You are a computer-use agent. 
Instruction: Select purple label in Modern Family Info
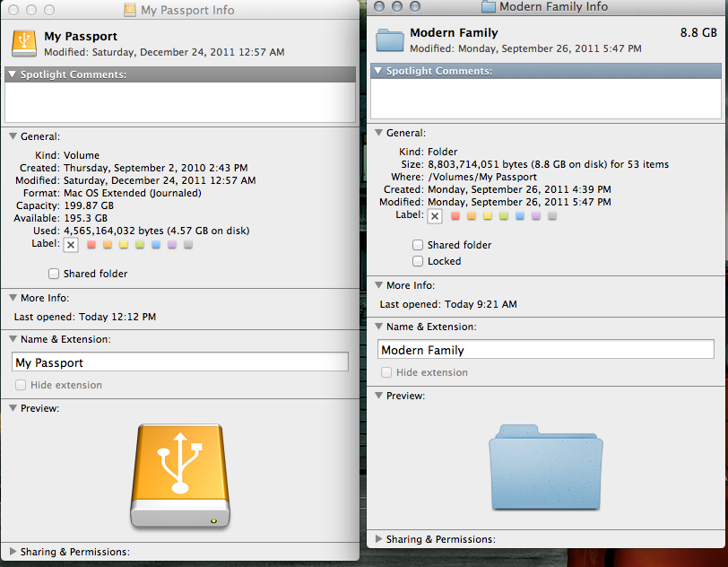coord(536,215)
